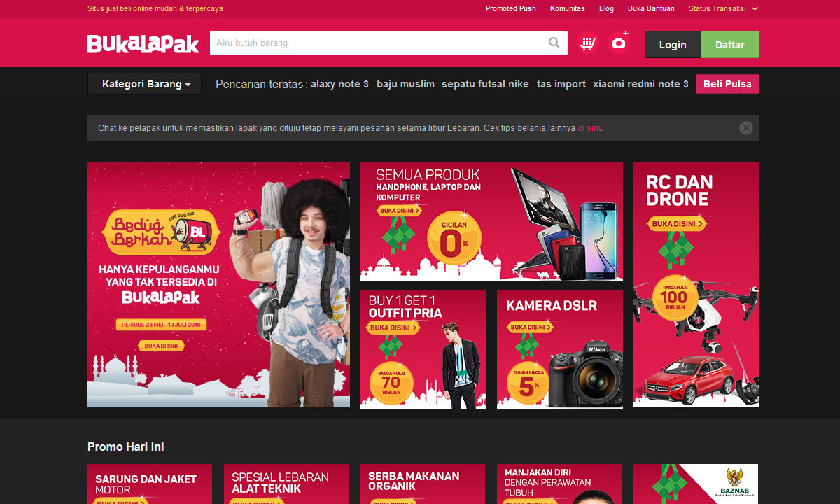840x504 pixels.
Task: Open the Blog link
Action: (606, 8)
